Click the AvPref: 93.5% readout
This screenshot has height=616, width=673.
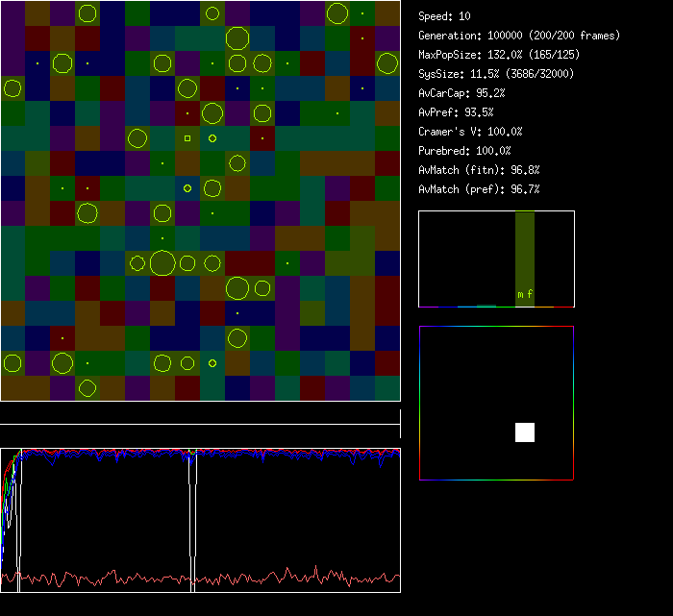coord(456,112)
